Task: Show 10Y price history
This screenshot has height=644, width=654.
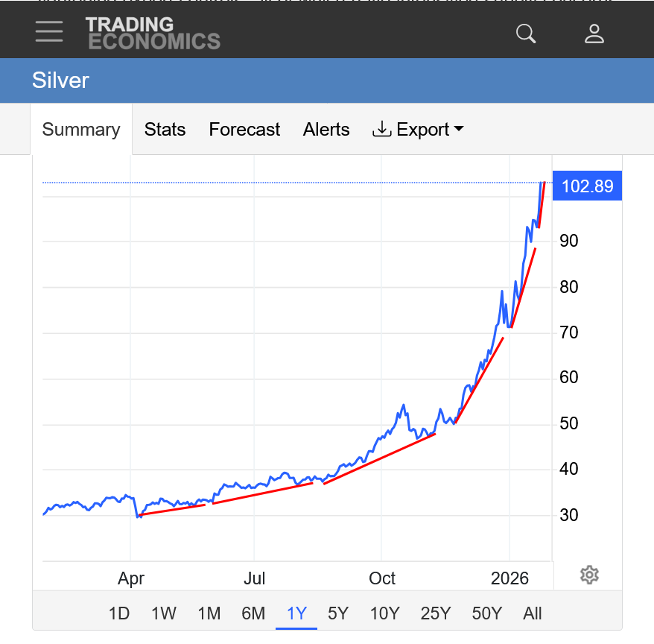Action: tap(384, 613)
